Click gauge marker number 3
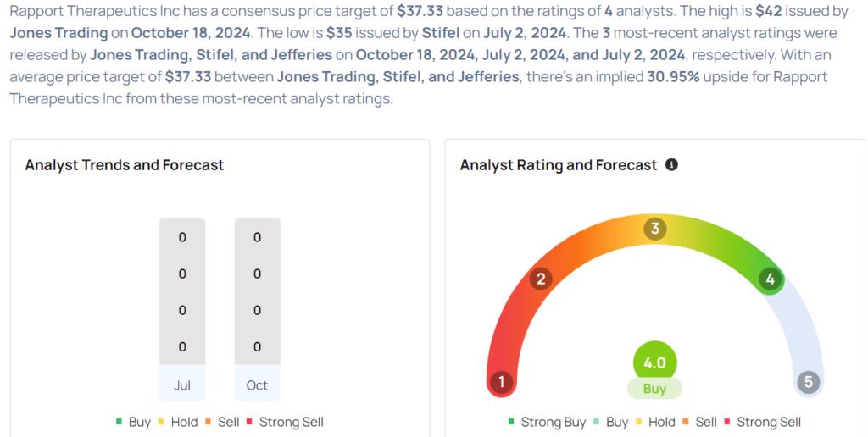The image size is (868, 437). click(655, 229)
